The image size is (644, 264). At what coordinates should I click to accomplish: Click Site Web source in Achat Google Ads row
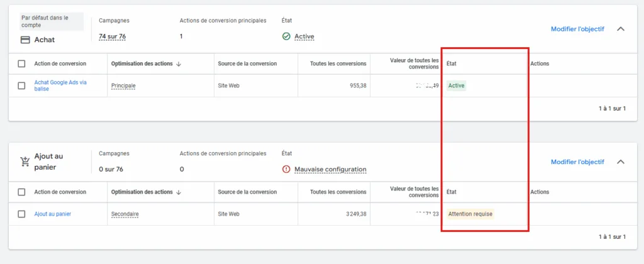pos(229,86)
